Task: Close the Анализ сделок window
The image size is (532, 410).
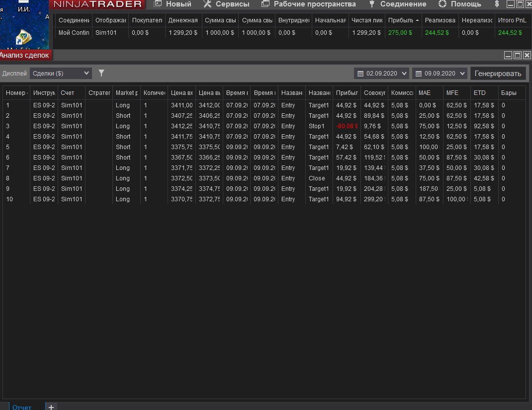Action: pos(527,55)
